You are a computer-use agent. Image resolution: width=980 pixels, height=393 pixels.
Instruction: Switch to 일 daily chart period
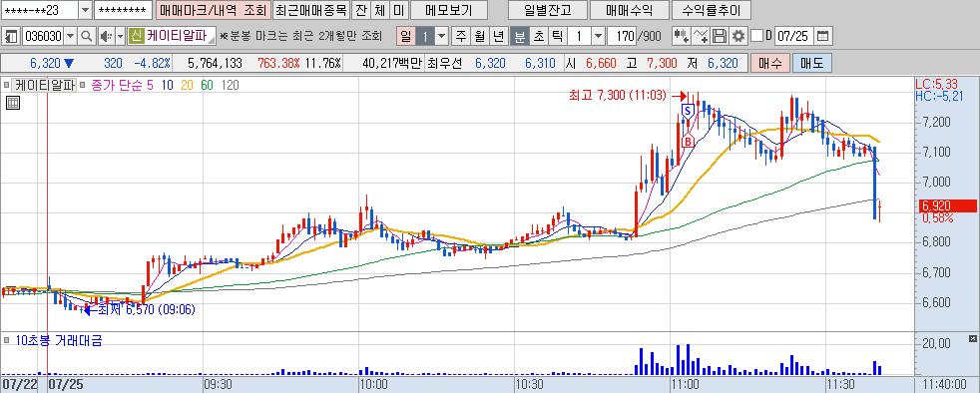(405, 36)
